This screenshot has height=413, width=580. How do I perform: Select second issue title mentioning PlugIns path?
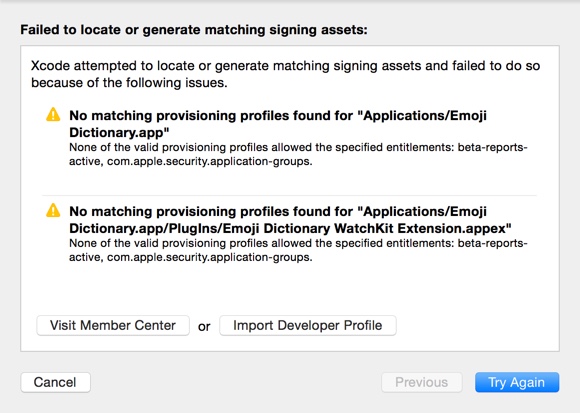[290, 220]
